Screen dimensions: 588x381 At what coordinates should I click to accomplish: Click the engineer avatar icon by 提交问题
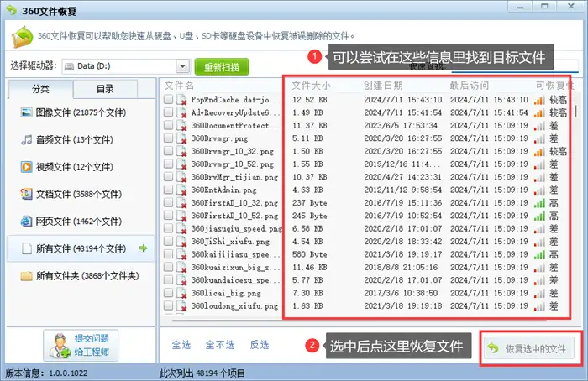[x=60, y=346]
